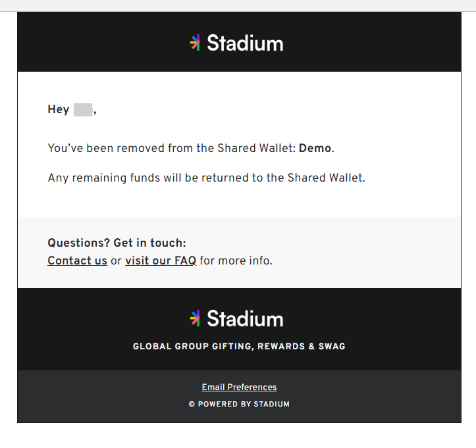Open the visit our FAQ link
This screenshot has width=476, height=448.
(x=161, y=261)
